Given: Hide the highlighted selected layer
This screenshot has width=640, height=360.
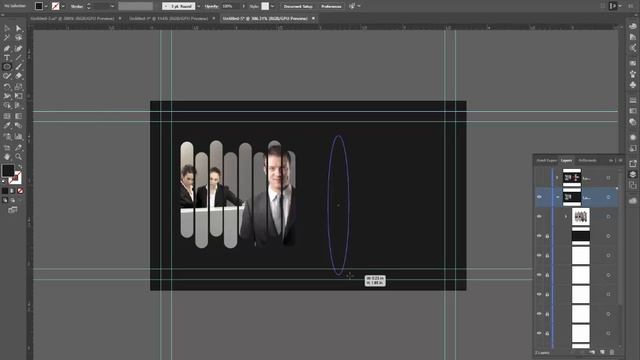Looking at the screenshot, I should (x=539, y=197).
